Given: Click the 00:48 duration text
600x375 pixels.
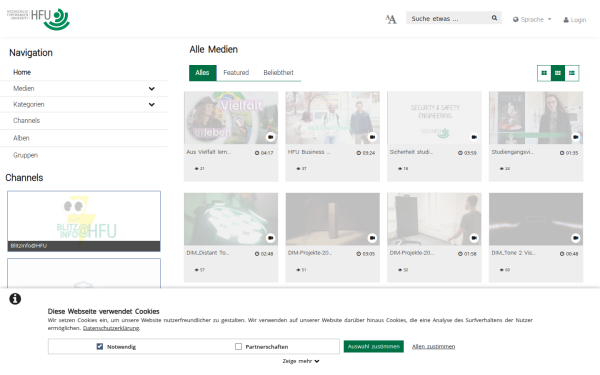Looking at the screenshot, I should pos(572,254).
